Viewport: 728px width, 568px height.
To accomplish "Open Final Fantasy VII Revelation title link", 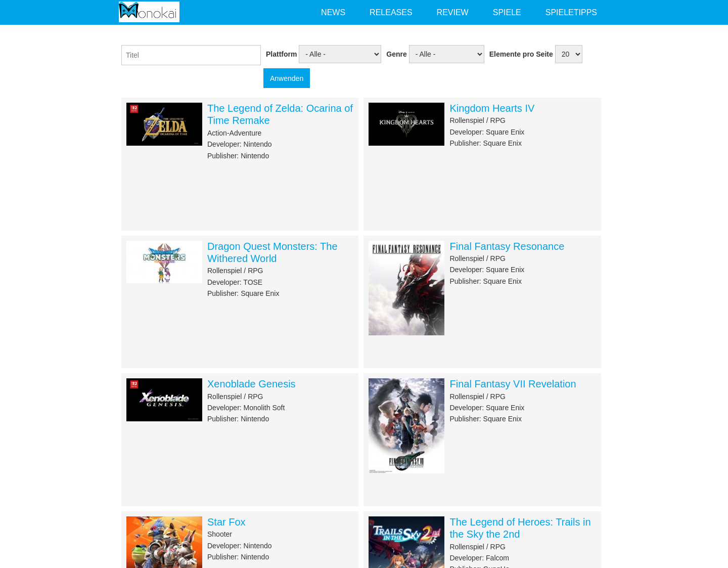I will 513,384.
